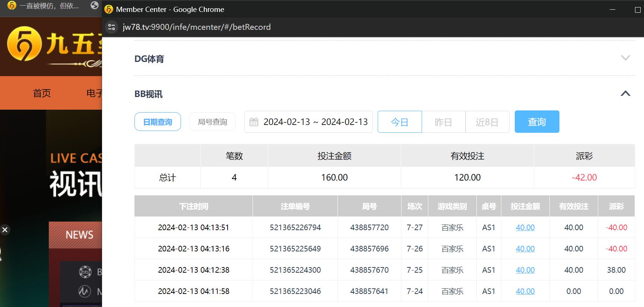Open the date range picker field
644x307 pixels.
(308, 122)
